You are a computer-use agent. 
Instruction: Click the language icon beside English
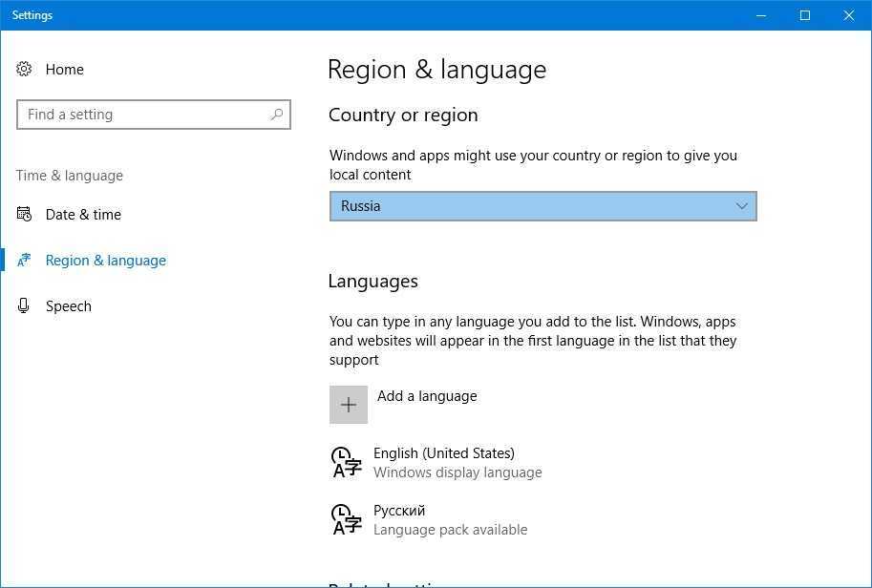[x=346, y=462]
